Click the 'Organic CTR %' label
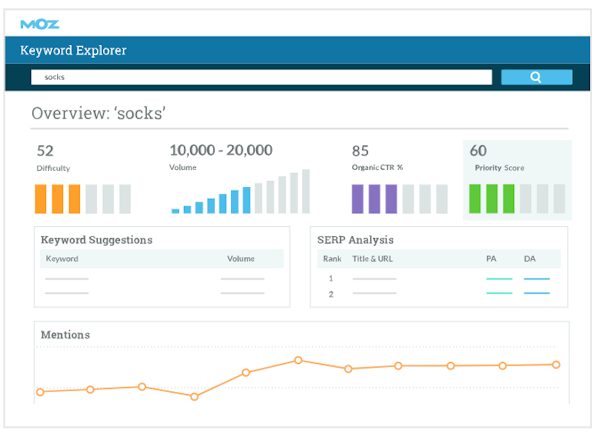 [377, 167]
